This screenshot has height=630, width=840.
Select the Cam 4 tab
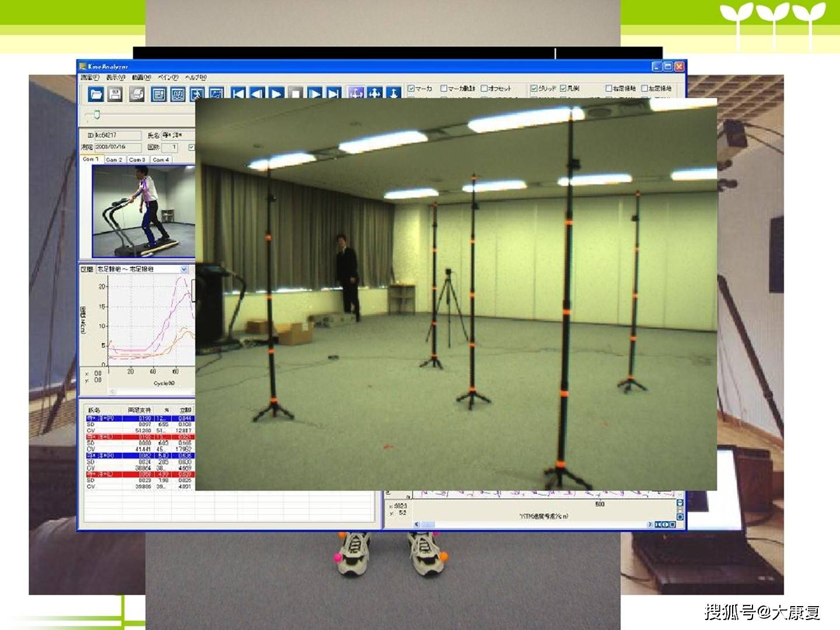pyautogui.click(x=160, y=159)
